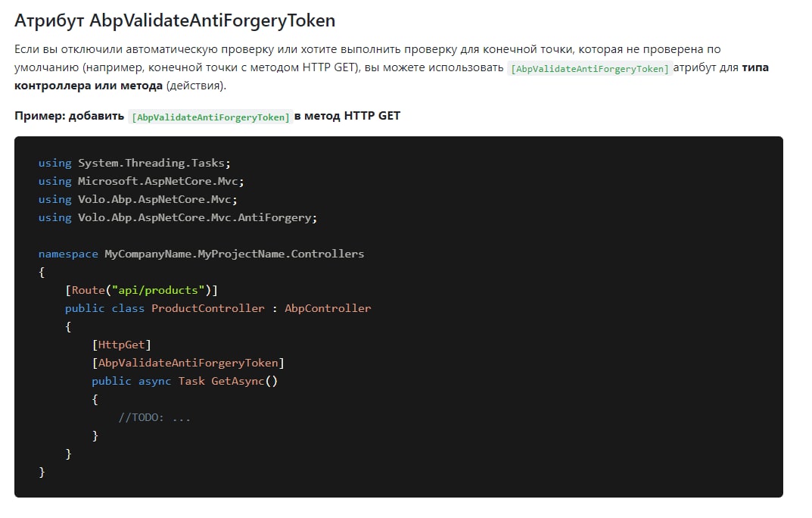Click the bold text "контроллера или метода"
The height and width of the screenshot is (518, 812).
pyautogui.click(x=88, y=86)
